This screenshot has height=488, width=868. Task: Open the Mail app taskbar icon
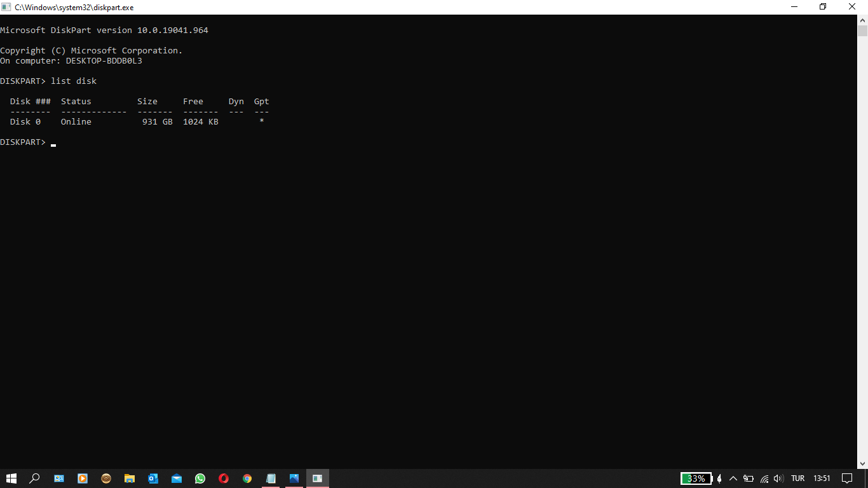coord(177,478)
